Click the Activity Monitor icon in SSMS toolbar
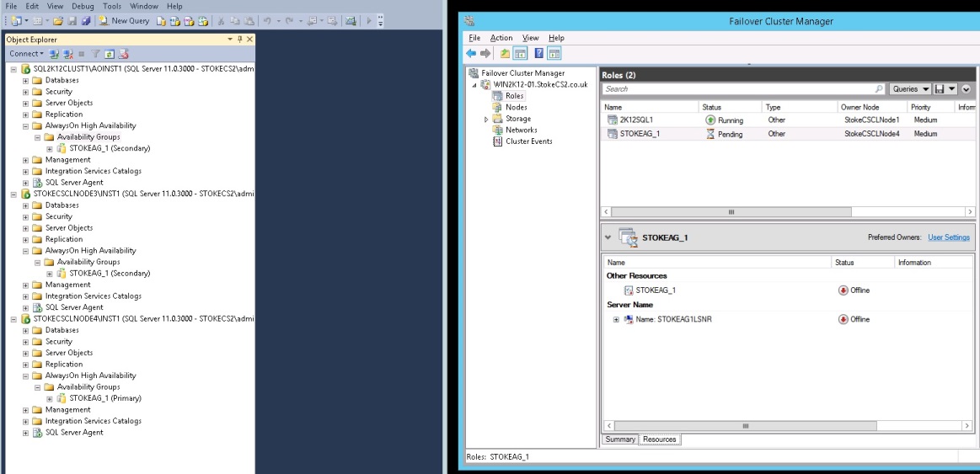Image resolution: width=980 pixels, height=474 pixels. (350, 20)
